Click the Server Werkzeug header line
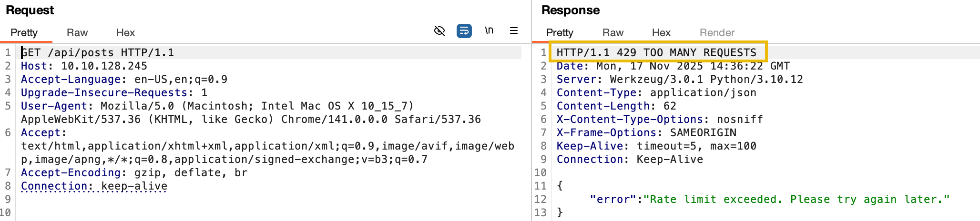 tap(680, 79)
